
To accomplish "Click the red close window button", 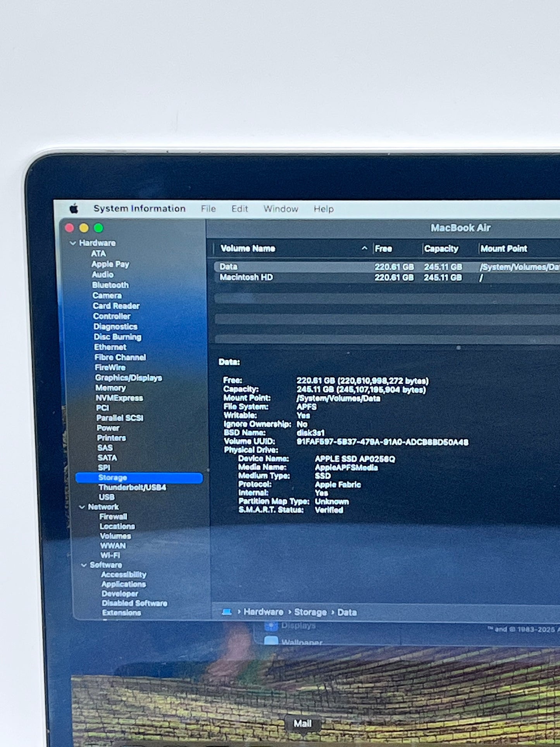I will click(70, 228).
